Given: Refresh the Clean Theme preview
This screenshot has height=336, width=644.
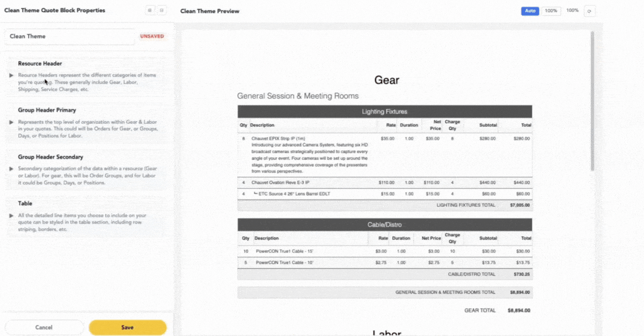Looking at the screenshot, I should (x=590, y=11).
